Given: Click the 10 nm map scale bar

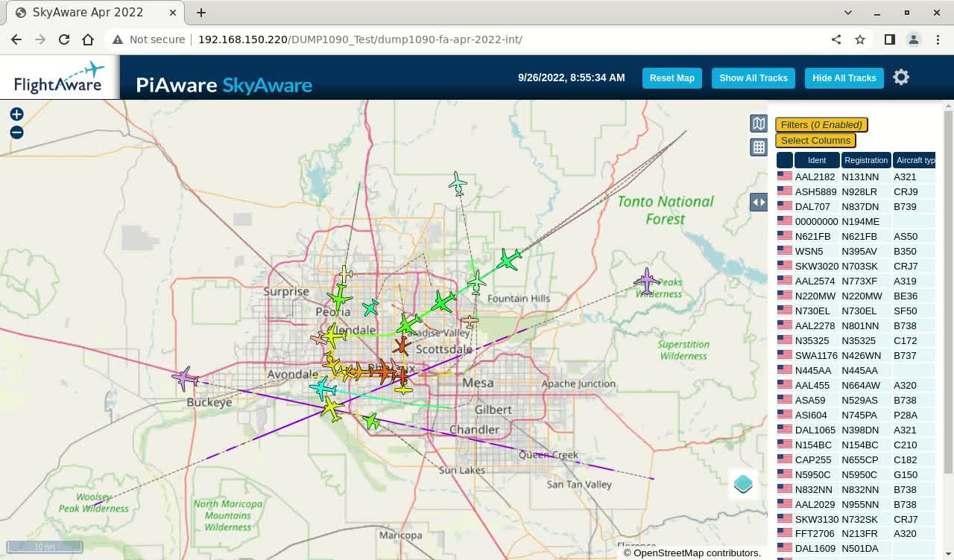Looking at the screenshot, I should (x=45, y=547).
